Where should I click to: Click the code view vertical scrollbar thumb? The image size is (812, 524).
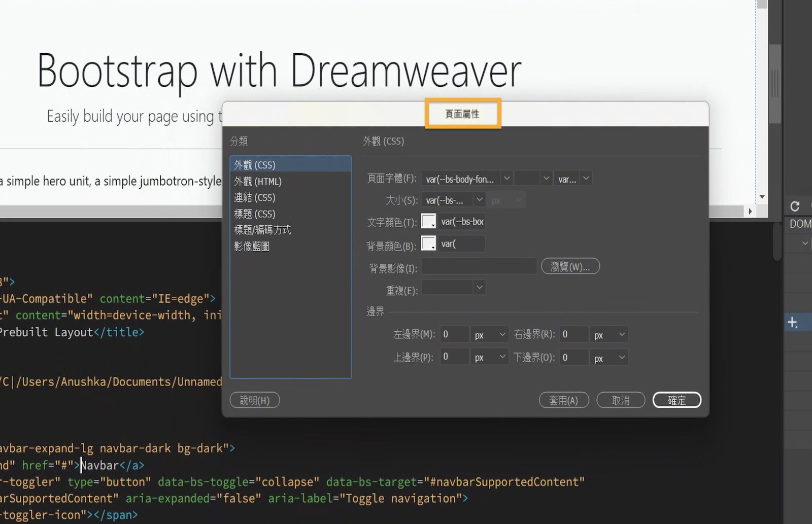(777, 241)
